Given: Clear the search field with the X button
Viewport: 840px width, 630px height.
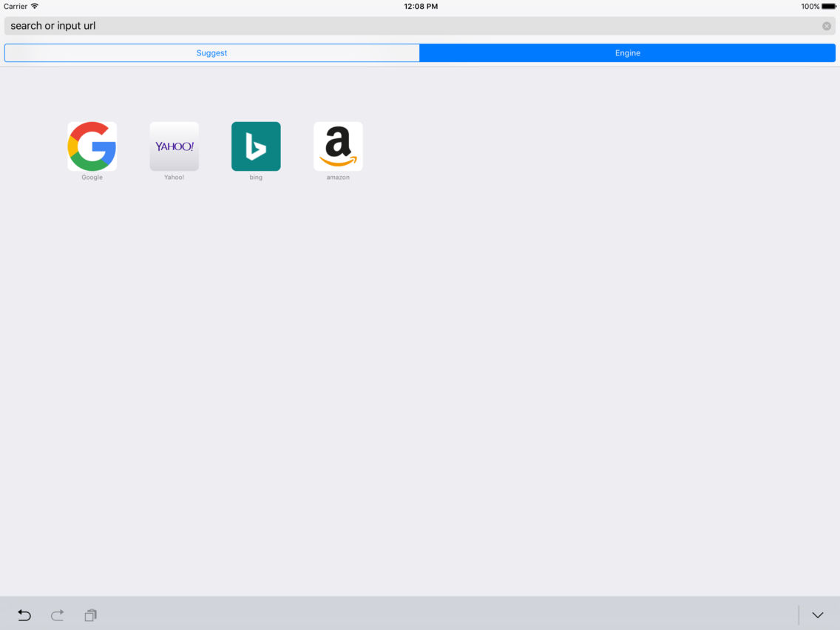Looking at the screenshot, I should coord(827,26).
